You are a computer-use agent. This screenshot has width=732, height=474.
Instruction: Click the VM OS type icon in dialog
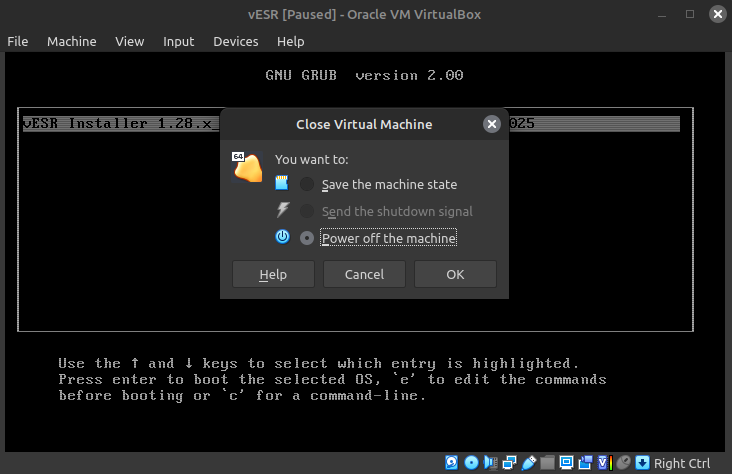(x=247, y=167)
